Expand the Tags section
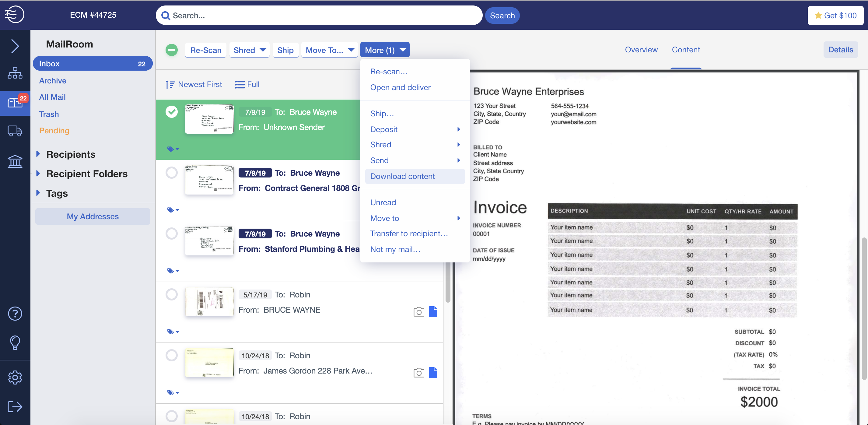Viewport: 868px width, 425px height. coord(38,193)
